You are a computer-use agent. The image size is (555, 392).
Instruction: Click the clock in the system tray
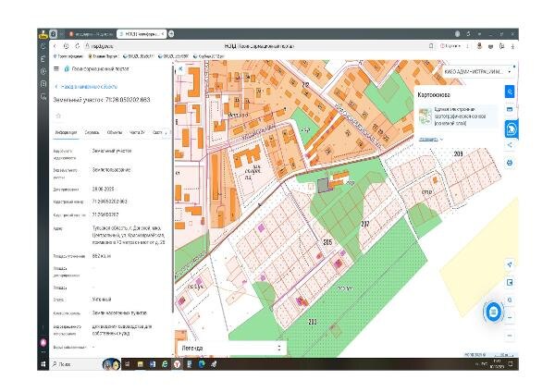pyautogui.click(x=499, y=363)
